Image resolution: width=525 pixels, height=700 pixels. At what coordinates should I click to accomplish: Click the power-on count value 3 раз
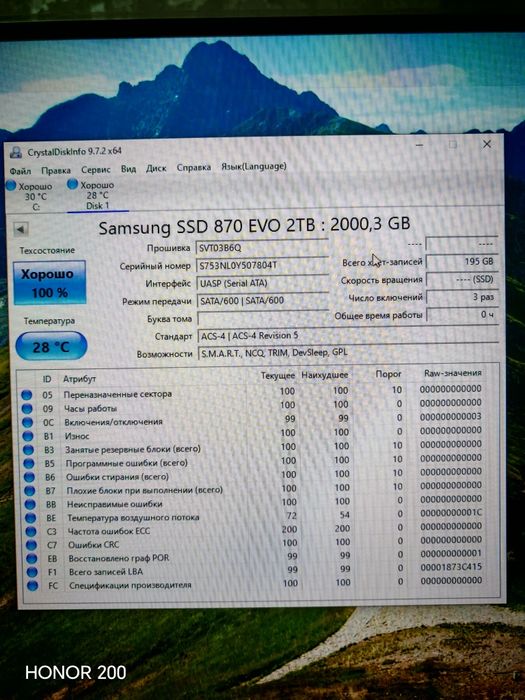point(462,297)
